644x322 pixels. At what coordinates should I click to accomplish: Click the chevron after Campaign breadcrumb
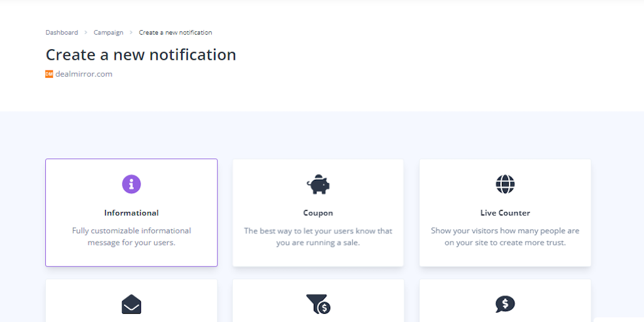pyautogui.click(x=131, y=33)
